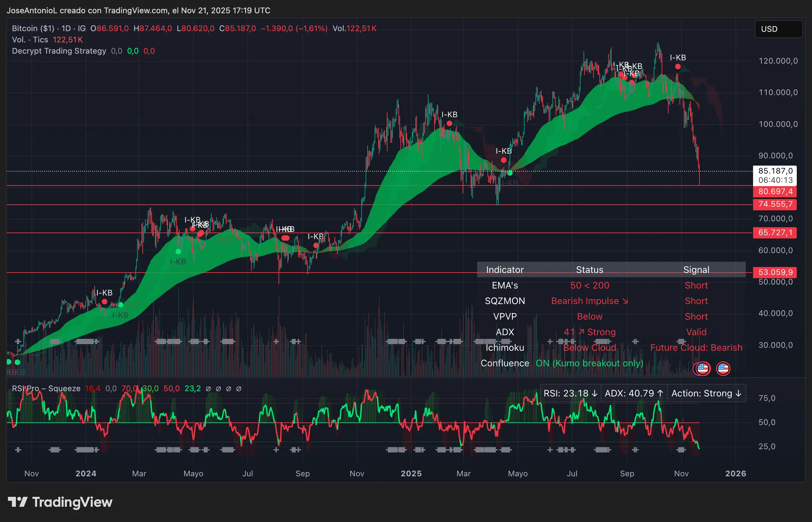Select the Bitcoin ($1) symbol name

click(32, 28)
